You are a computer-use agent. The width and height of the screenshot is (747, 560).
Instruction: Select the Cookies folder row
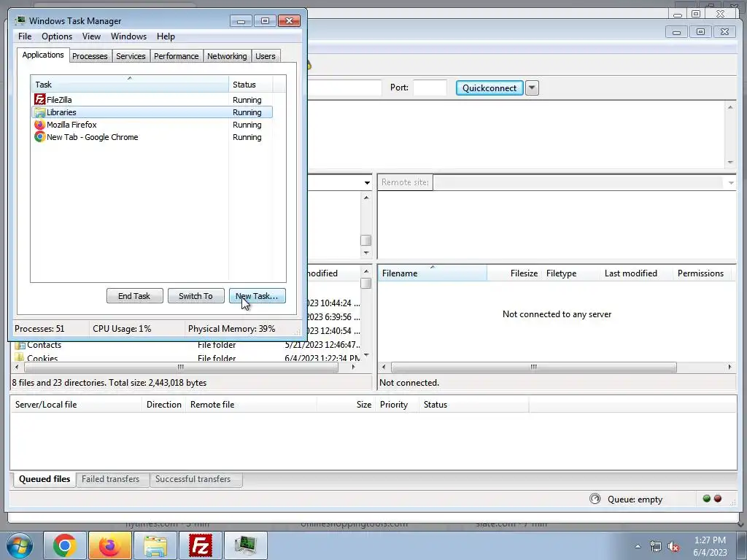[186, 357]
